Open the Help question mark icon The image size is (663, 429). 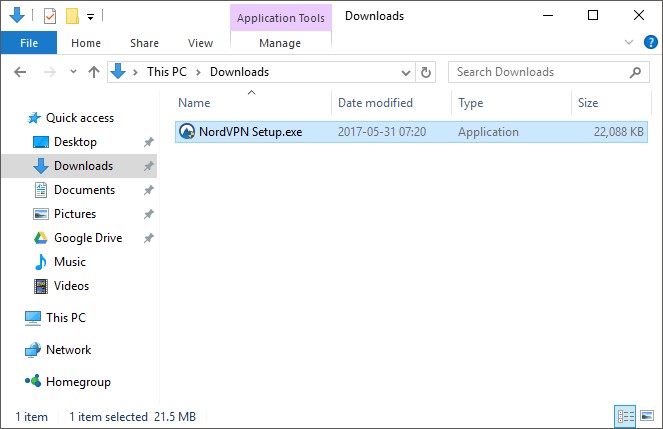651,43
